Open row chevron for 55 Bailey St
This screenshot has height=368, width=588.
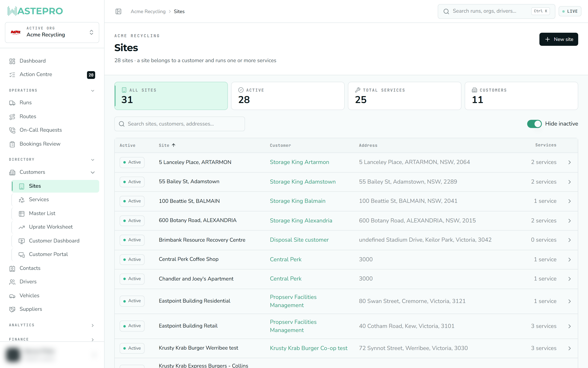[x=569, y=182]
